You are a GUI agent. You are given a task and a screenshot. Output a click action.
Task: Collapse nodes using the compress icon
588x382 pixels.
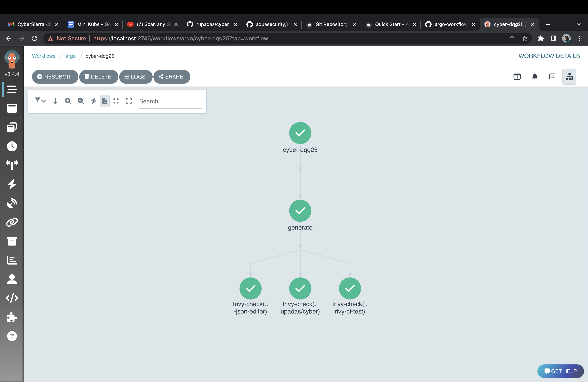(x=116, y=101)
